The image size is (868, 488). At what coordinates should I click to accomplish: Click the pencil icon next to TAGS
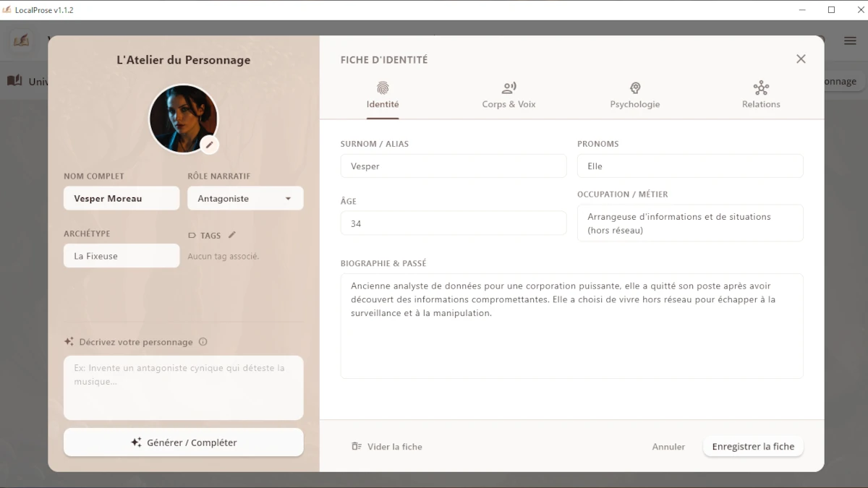tap(232, 235)
